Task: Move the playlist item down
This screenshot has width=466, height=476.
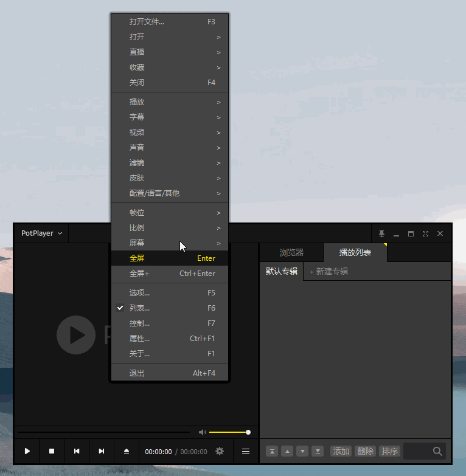Action: point(302,452)
